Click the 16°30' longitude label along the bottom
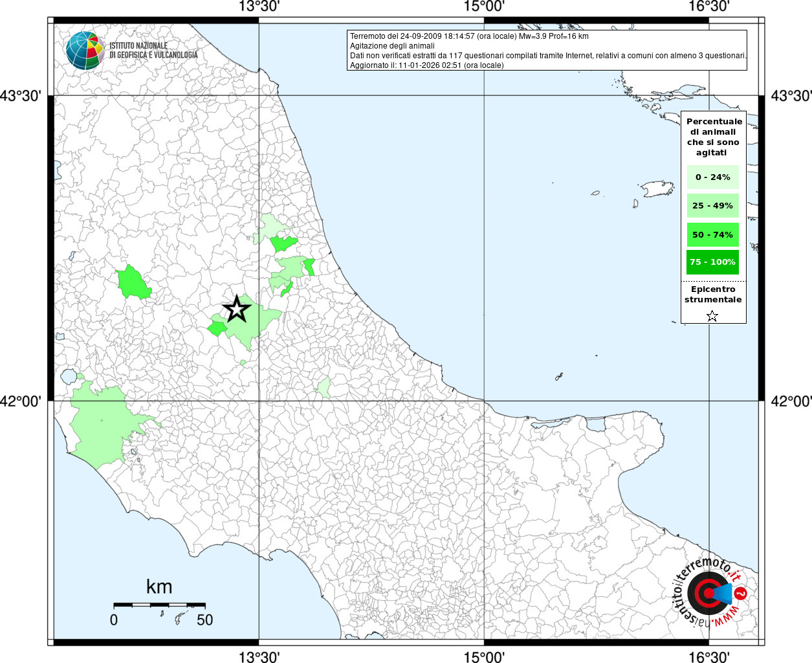Image resolution: width=812 pixels, height=663 pixels. pos(708,657)
